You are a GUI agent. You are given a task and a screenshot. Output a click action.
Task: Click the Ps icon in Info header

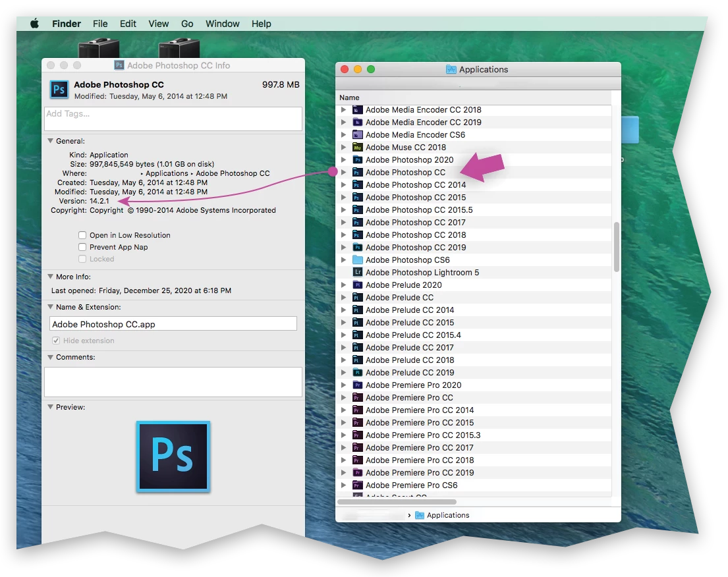point(59,89)
